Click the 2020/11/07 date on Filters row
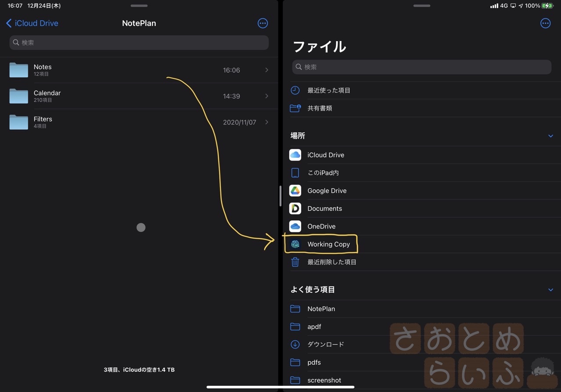561x392 pixels. tap(239, 122)
